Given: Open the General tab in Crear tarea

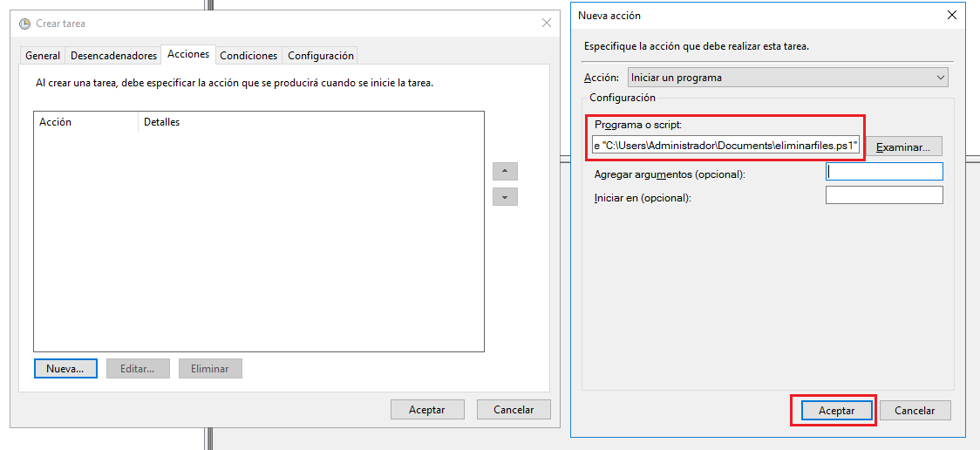Looking at the screenshot, I should (x=43, y=56).
